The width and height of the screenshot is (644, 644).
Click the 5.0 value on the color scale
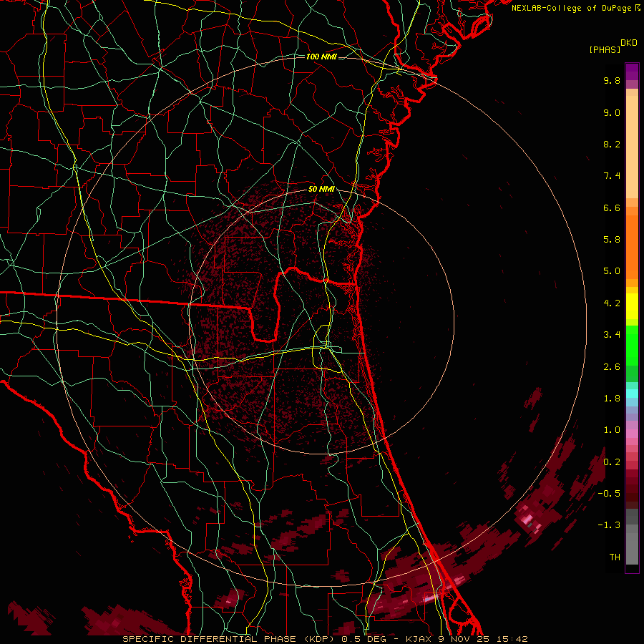pos(612,271)
